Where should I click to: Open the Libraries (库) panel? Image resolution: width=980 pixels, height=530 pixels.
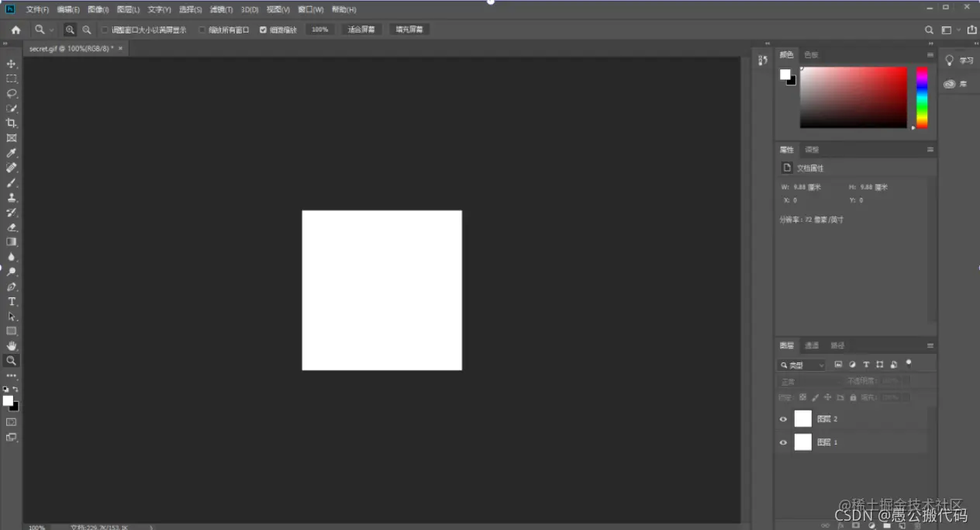coord(955,84)
